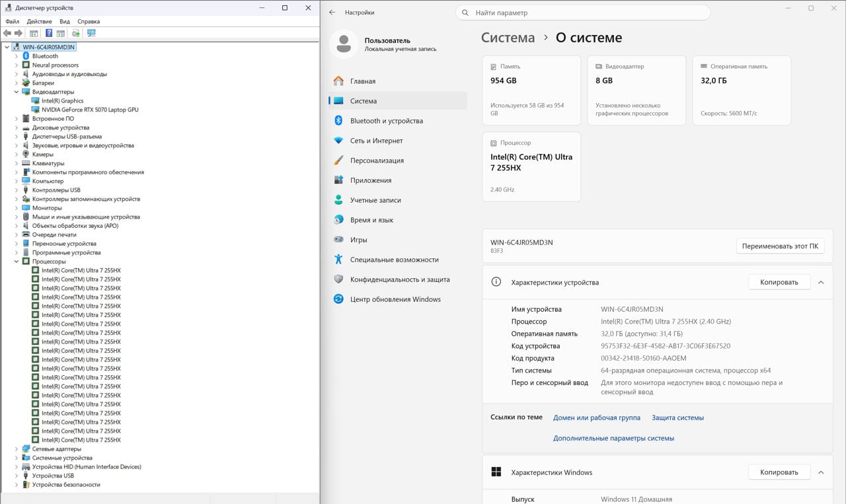This screenshot has height=504, width=846.
Task: Expand the Клавиатуры node
Action: [17, 163]
